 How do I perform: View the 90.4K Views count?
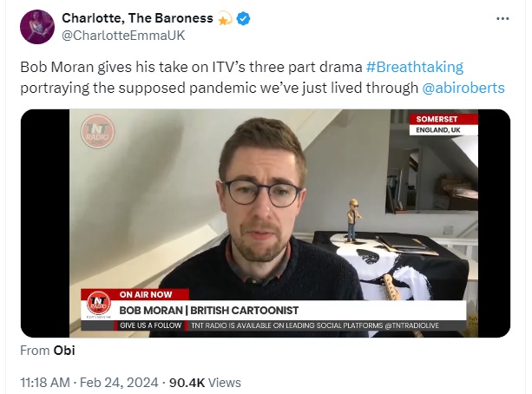pyautogui.click(x=205, y=383)
